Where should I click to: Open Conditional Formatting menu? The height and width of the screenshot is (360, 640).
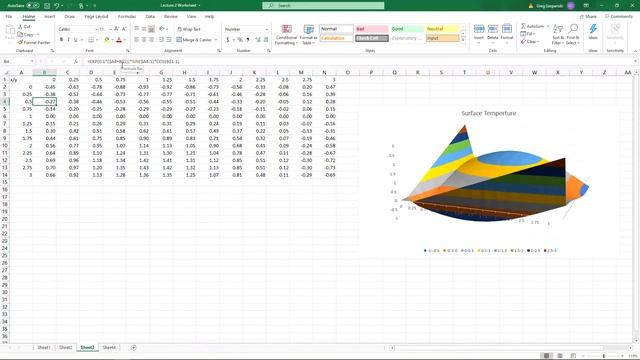click(x=287, y=34)
